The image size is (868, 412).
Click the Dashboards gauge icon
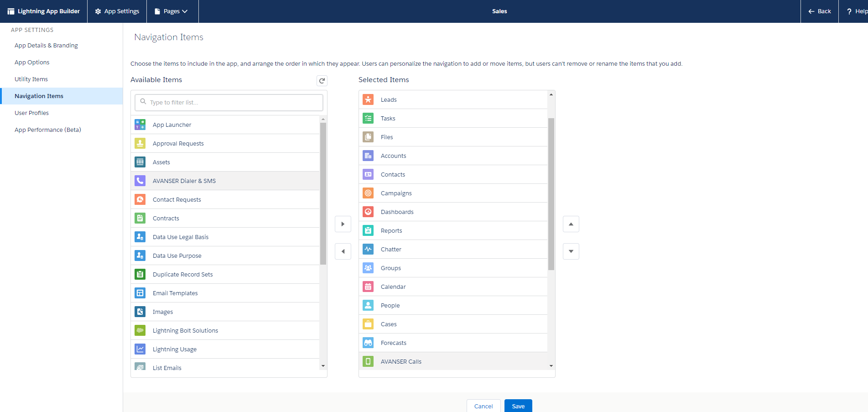(368, 212)
